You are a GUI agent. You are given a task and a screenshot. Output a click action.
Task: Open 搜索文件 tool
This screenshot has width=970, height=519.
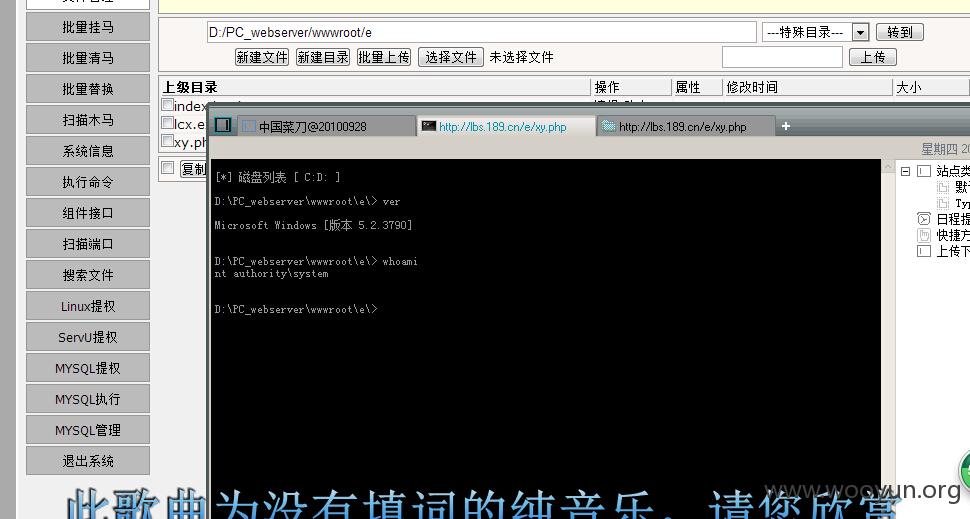[x=88, y=275]
